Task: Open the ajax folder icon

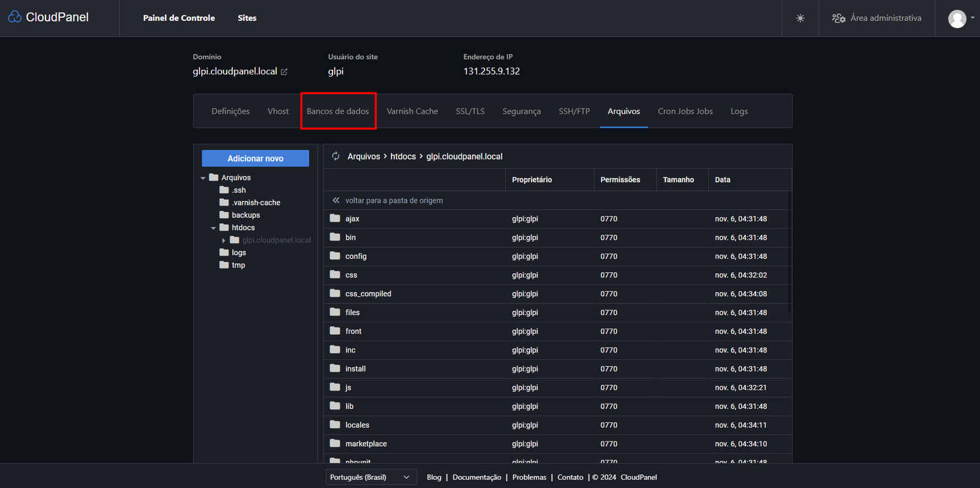Action: coord(335,218)
